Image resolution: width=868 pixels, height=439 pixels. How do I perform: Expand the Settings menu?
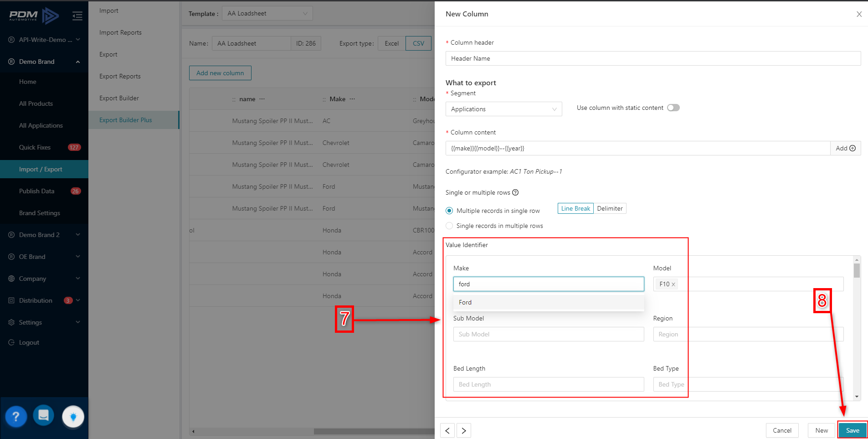78,322
